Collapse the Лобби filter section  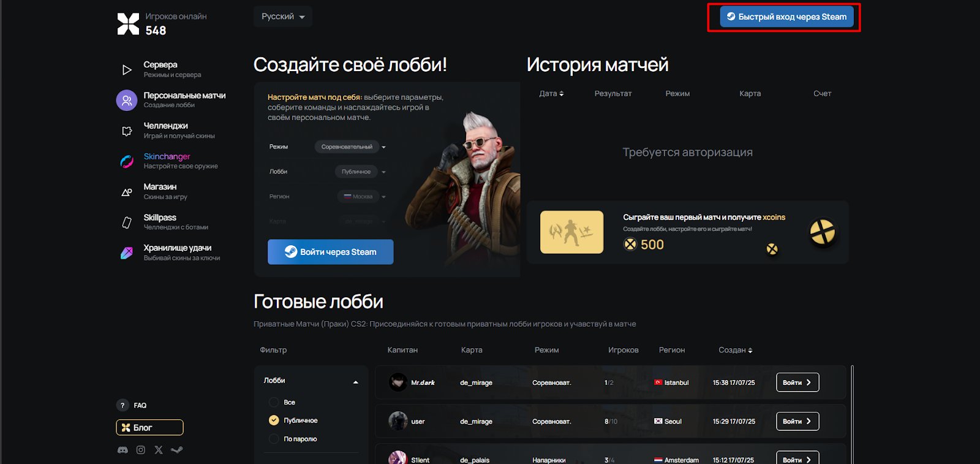(355, 382)
